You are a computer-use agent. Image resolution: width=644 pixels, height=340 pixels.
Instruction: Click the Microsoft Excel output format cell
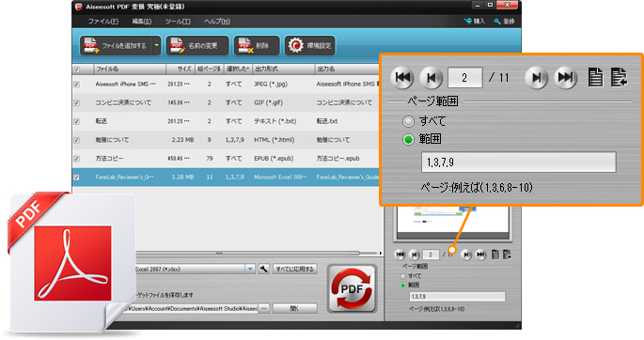[x=280, y=178]
